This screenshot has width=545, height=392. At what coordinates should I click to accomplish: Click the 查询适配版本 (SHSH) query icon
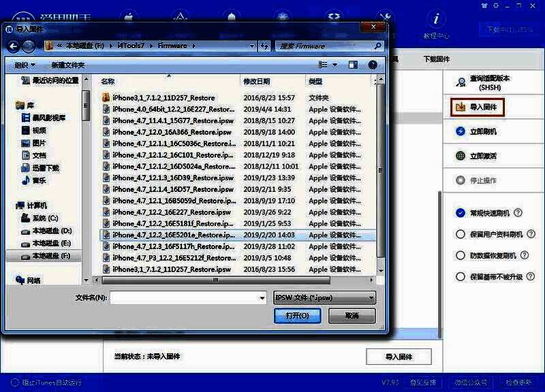click(x=461, y=82)
